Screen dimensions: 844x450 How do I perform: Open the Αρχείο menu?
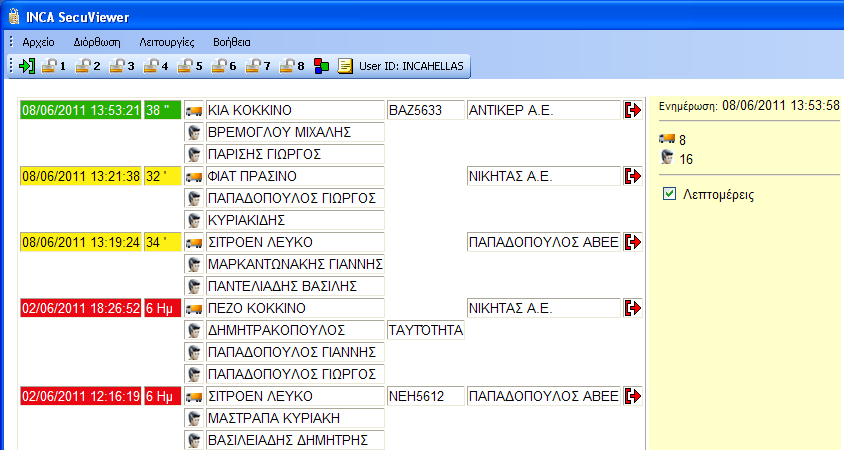coord(38,42)
